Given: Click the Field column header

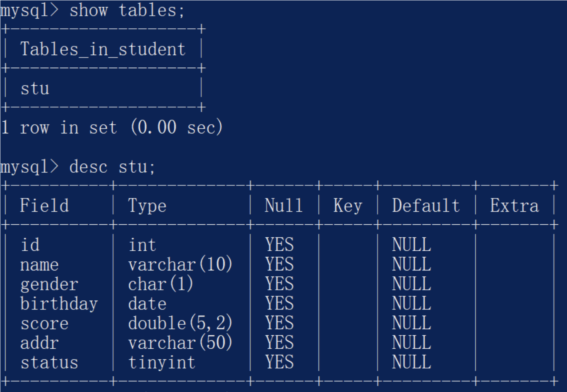Looking at the screenshot, I should pyautogui.click(x=44, y=206).
